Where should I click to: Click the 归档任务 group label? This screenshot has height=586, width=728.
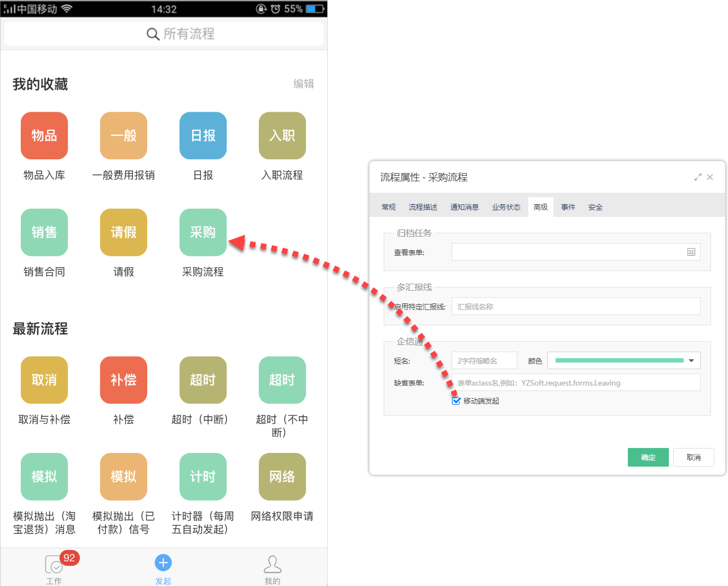click(414, 233)
